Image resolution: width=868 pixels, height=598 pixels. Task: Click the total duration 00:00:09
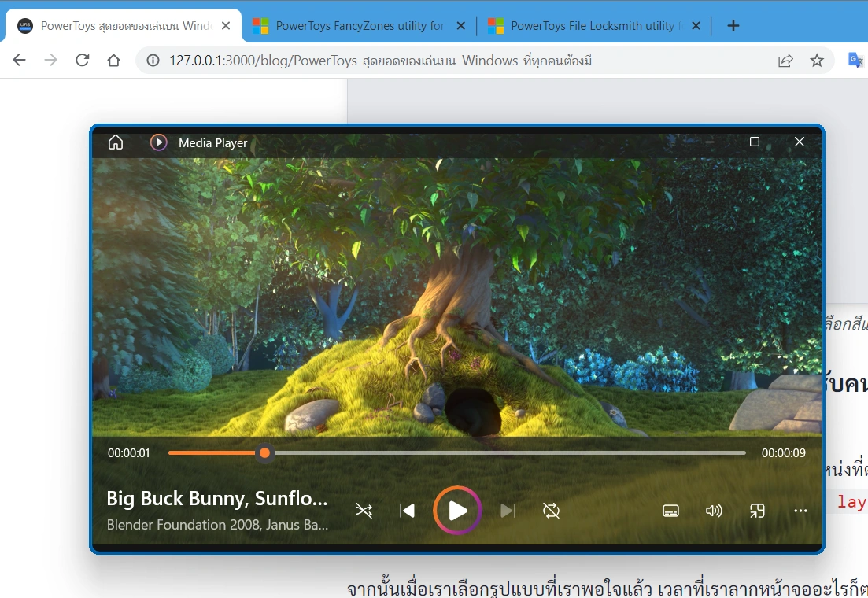(x=783, y=453)
